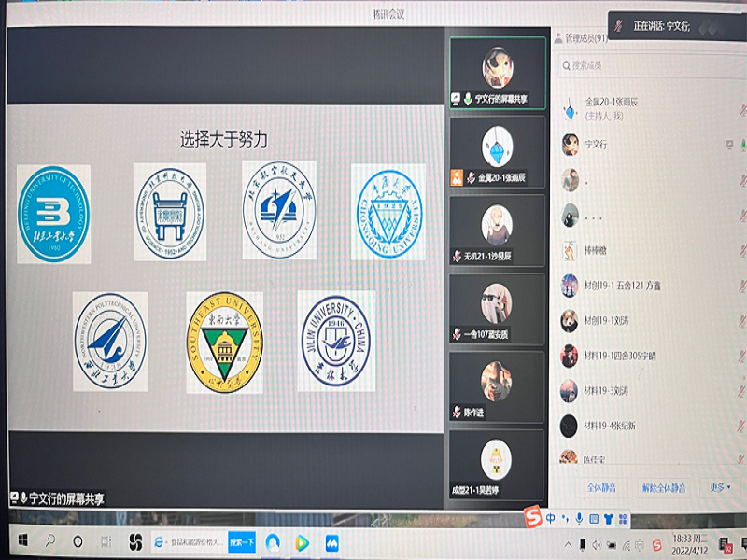The image size is (747, 560).
Task: Open the Internet Explorer icon in taskbar search bar
Action: point(159,542)
